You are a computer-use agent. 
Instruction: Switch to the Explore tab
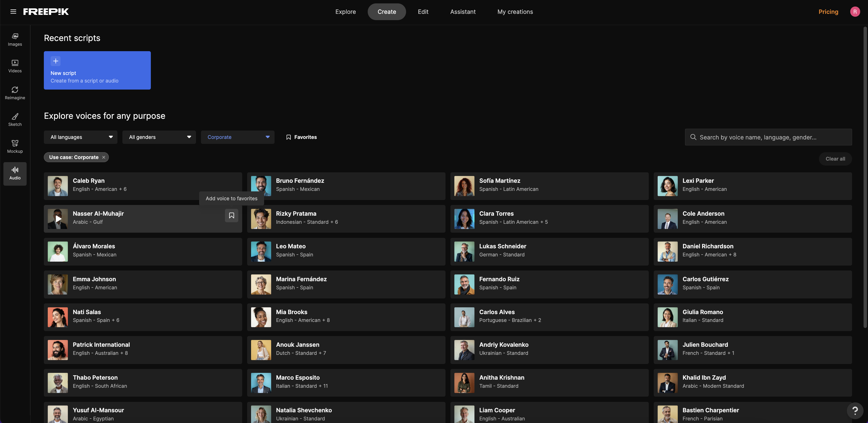(345, 12)
